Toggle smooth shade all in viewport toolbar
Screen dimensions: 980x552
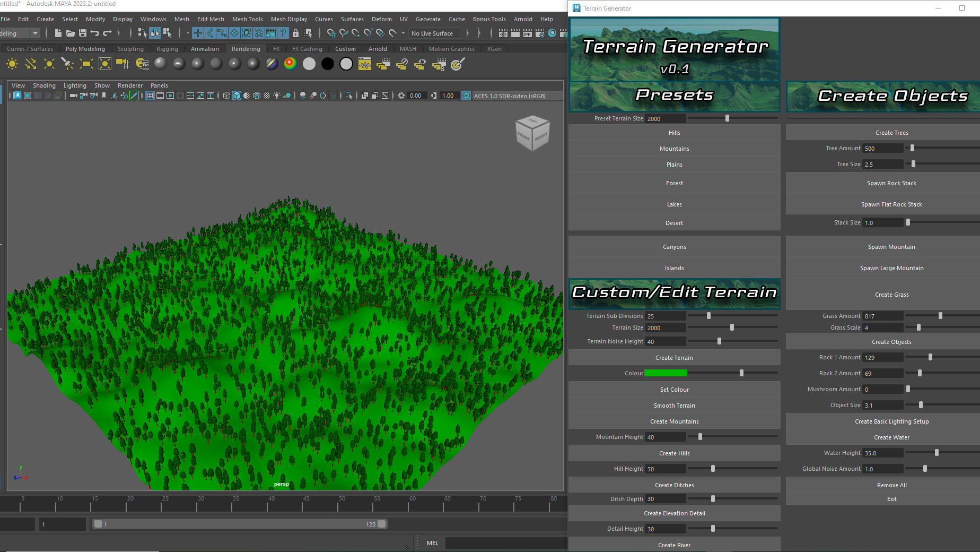click(x=237, y=96)
